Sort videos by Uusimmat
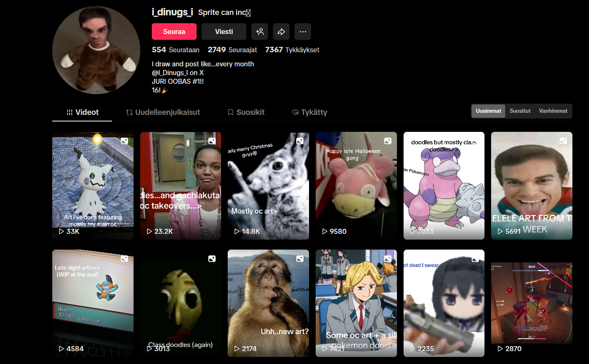589x364 pixels. click(488, 111)
